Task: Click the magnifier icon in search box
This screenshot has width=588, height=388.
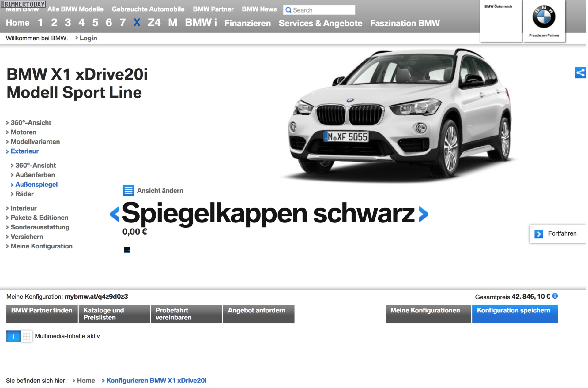Action: point(288,10)
